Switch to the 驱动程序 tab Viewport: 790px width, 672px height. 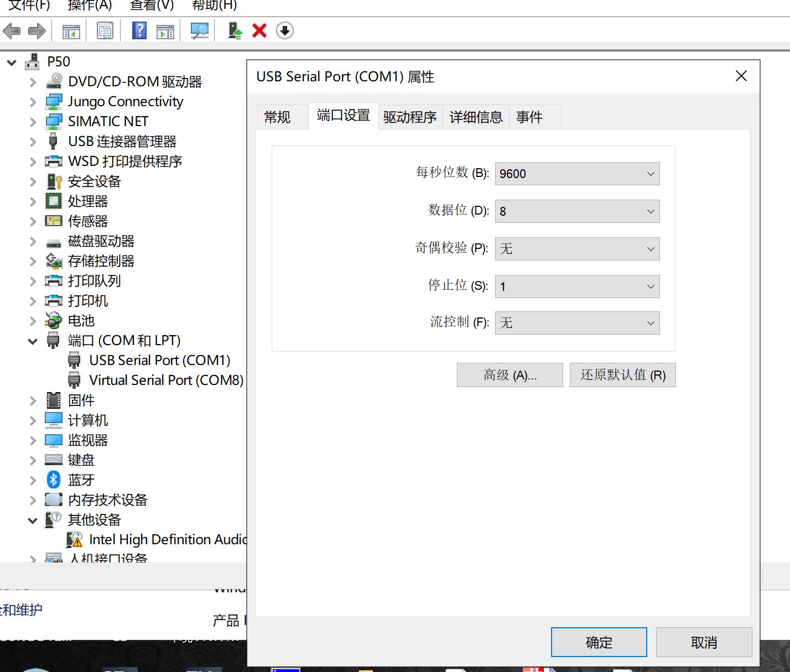[410, 117]
